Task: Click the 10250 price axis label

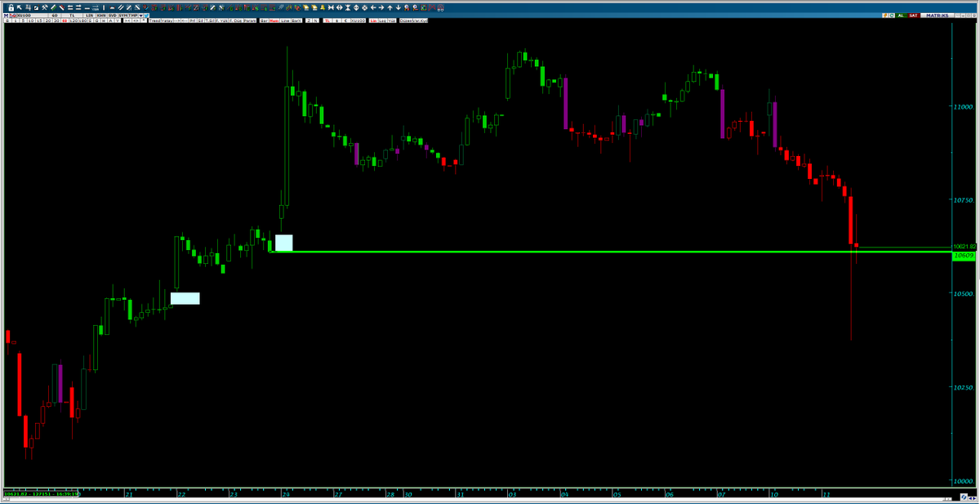Action: coord(962,386)
